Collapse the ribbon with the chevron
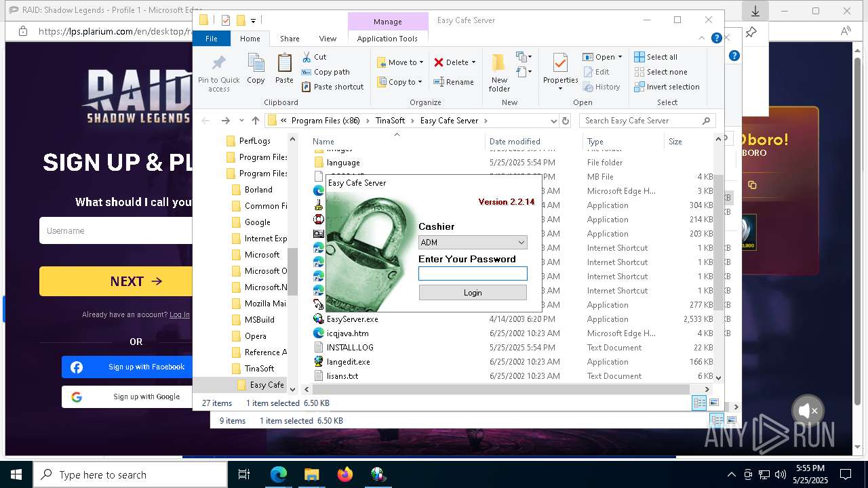This screenshot has width=868, height=488. tap(703, 39)
